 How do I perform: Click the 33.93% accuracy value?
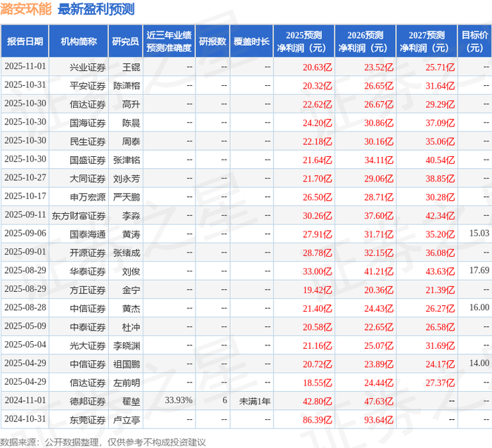click(x=179, y=400)
